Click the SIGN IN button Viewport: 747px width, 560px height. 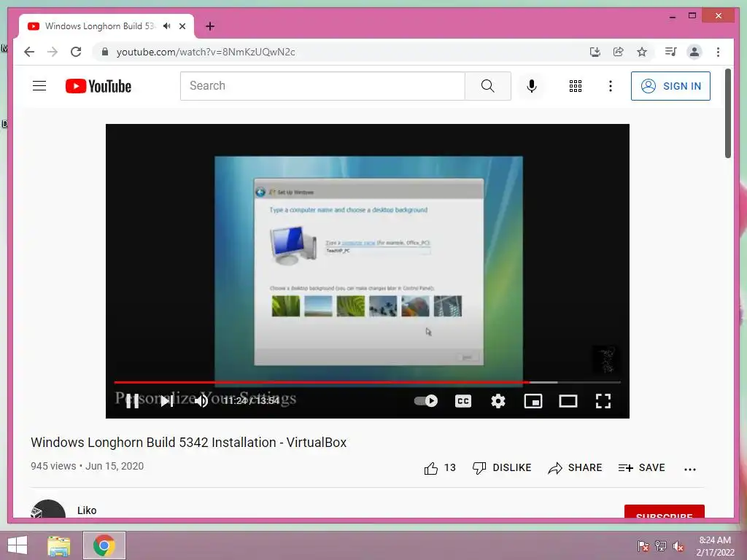click(670, 86)
